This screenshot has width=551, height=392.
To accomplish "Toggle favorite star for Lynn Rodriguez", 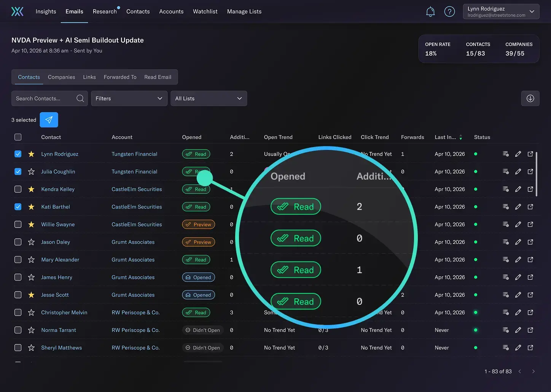I will coord(32,154).
